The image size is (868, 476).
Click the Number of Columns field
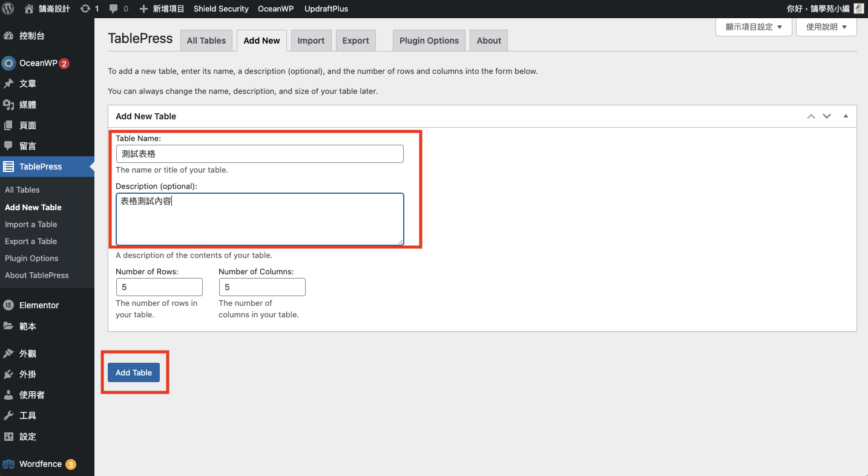tap(262, 287)
